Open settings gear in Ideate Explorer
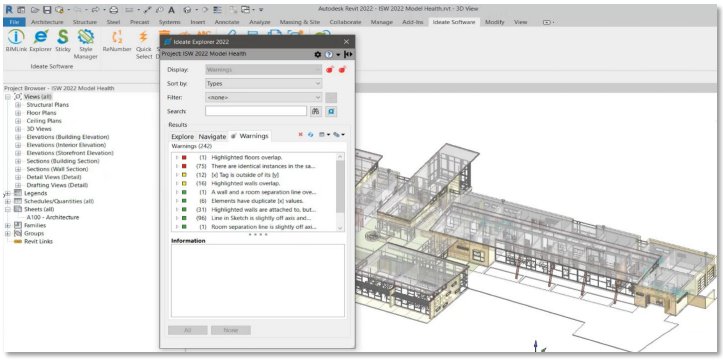 coord(318,54)
